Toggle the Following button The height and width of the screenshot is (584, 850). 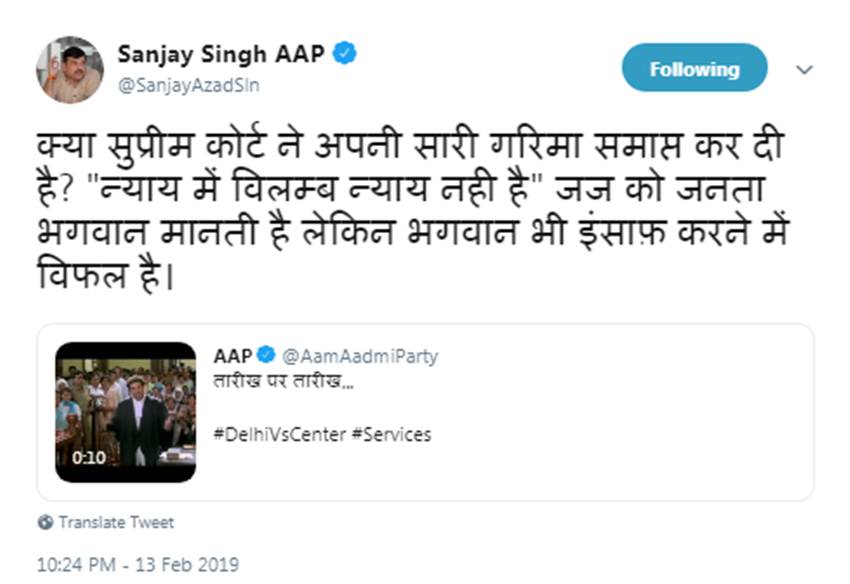pyautogui.click(x=694, y=69)
